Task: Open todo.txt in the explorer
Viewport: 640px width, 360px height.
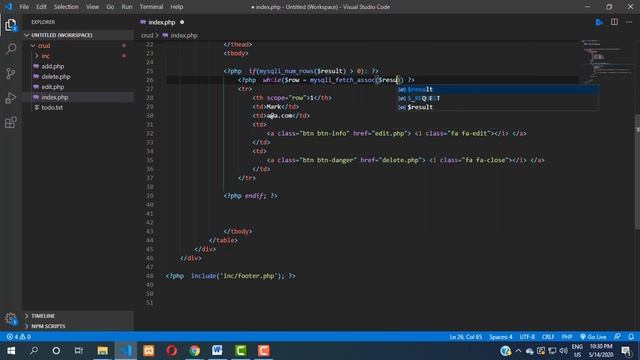Action: [x=52, y=108]
